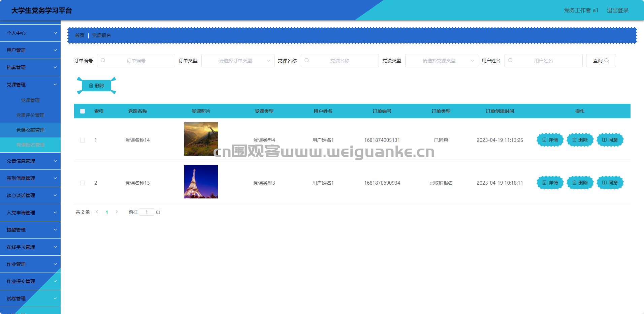Expand 用户管理 sidebar menu
Image resolution: width=644 pixels, height=314 pixels.
(x=30, y=50)
